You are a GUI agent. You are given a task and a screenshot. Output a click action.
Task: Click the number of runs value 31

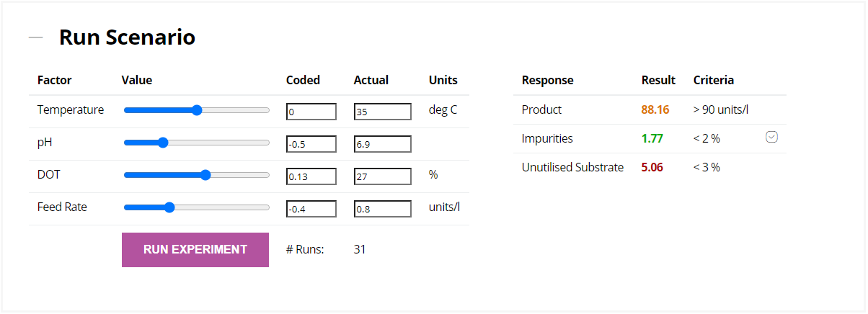tap(360, 250)
